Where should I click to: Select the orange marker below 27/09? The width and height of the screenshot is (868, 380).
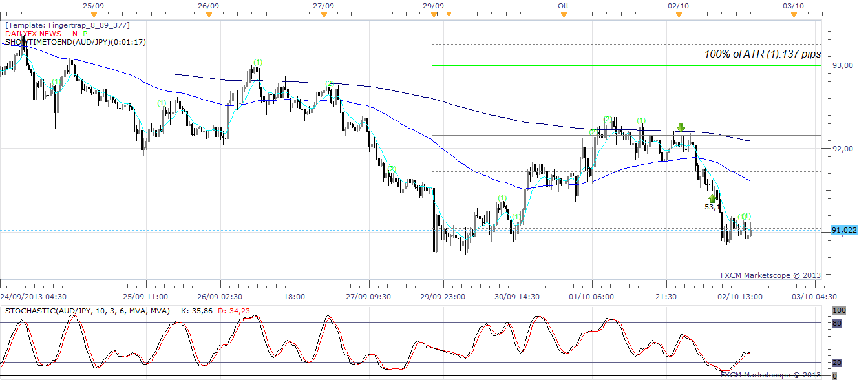323,15
